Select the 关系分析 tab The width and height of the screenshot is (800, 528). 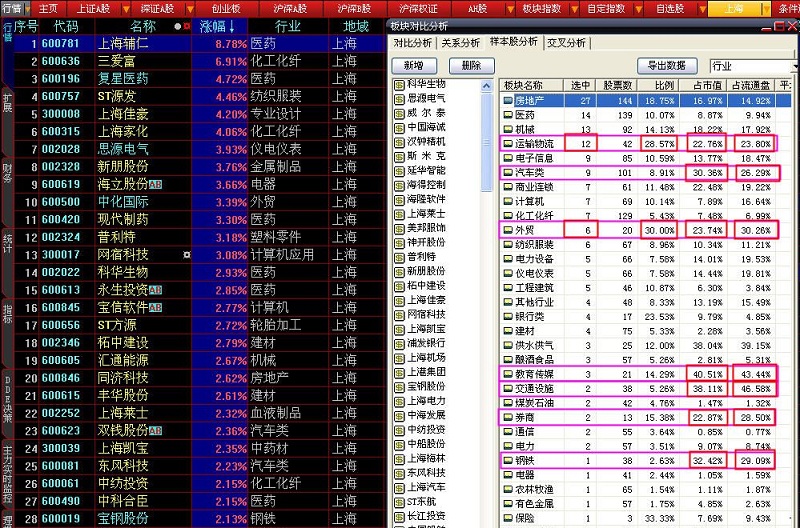coord(460,43)
